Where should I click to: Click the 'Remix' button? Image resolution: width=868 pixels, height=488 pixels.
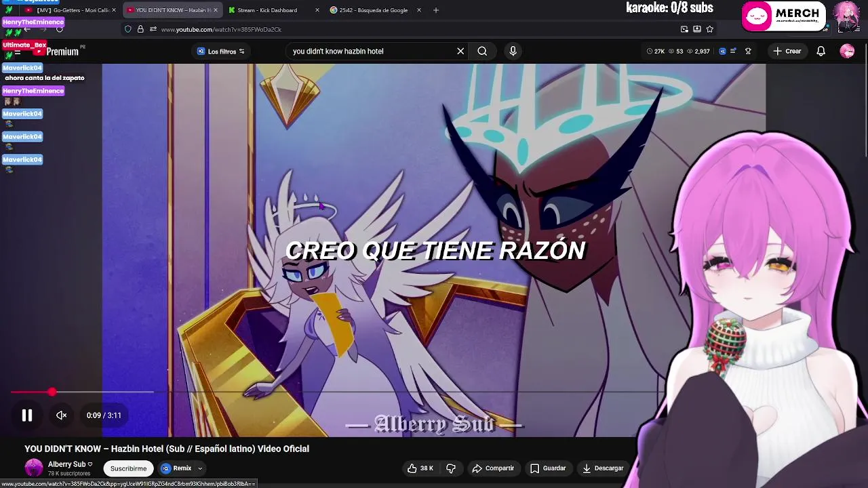tap(176, 468)
